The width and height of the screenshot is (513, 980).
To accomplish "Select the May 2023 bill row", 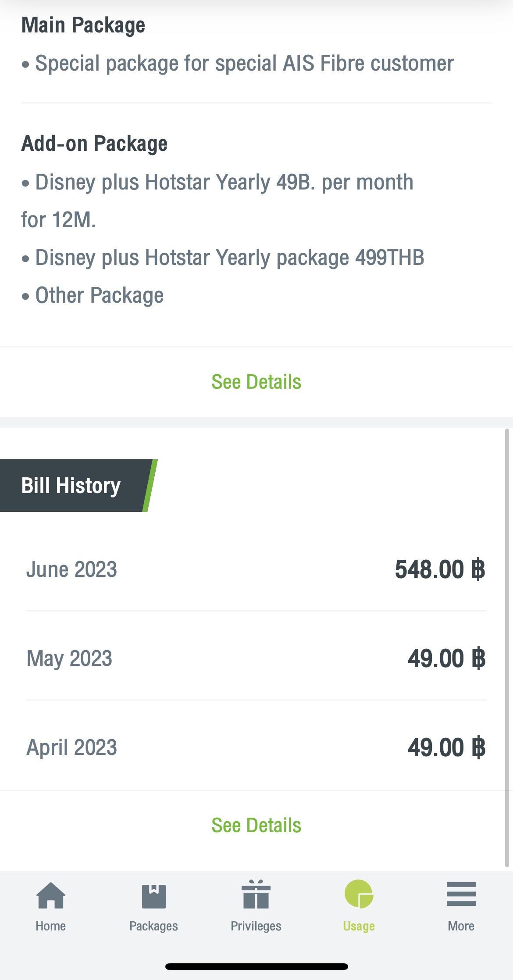I will click(256, 658).
